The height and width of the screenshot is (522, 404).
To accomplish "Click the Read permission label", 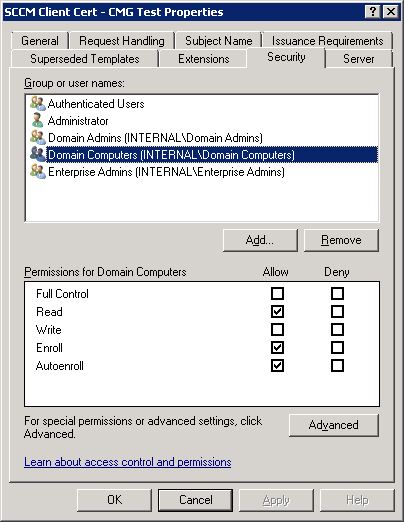I will tap(49, 312).
